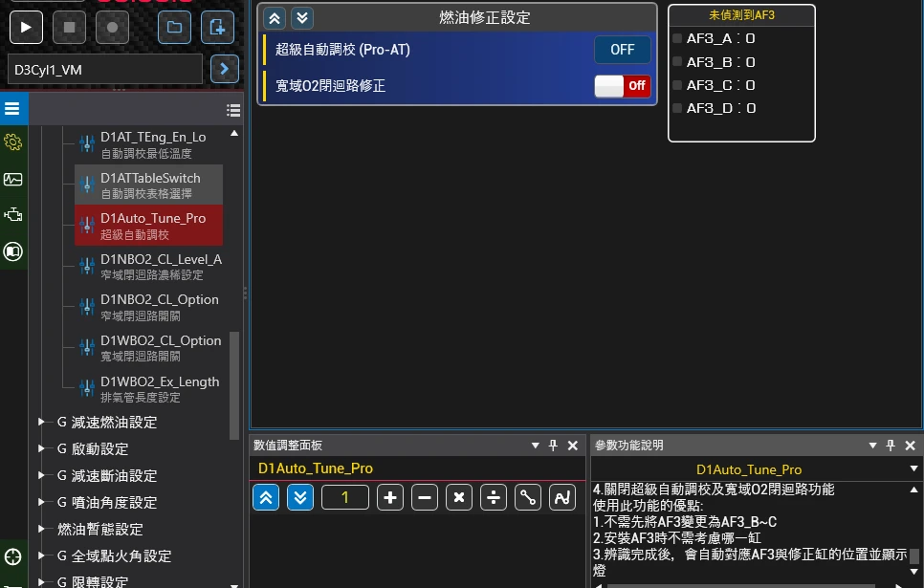Image resolution: width=924 pixels, height=588 pixels.
Task: Click the linear interpolation line icon
Action: pyautogui.click(x=528, y=498)
